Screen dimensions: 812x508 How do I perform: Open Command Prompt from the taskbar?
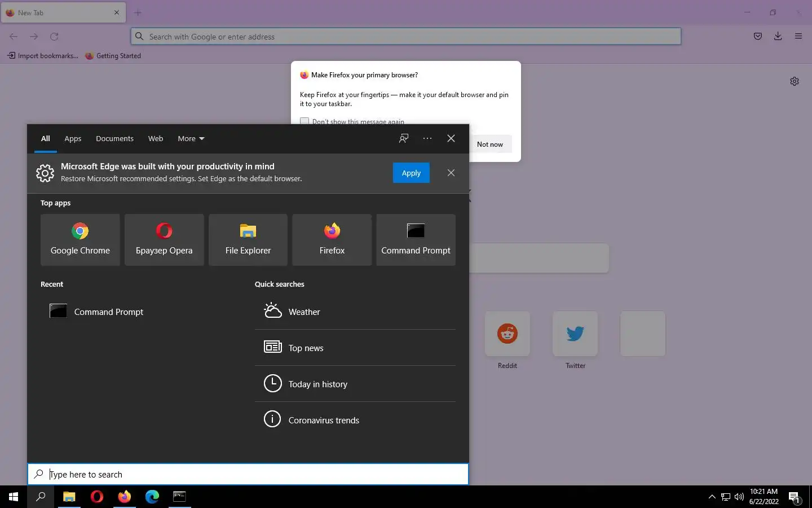180,497
